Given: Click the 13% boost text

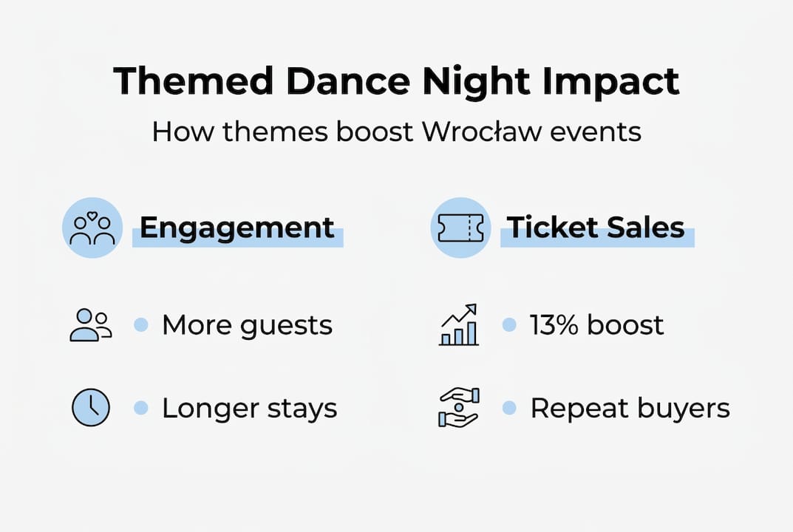Looking at the screenshot, I should tap(596, 325).
